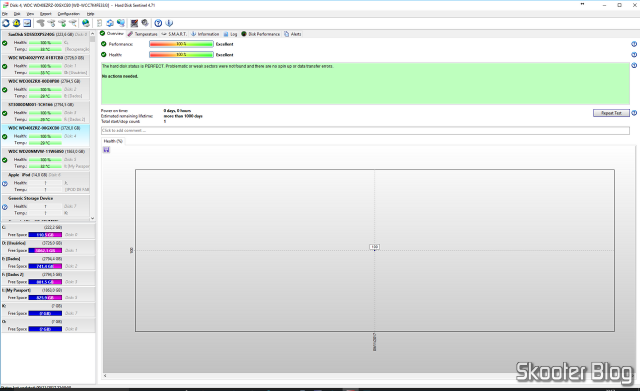Select the Generic Storage Device entry
Screen dimensions: 640x391
[45, 206]
